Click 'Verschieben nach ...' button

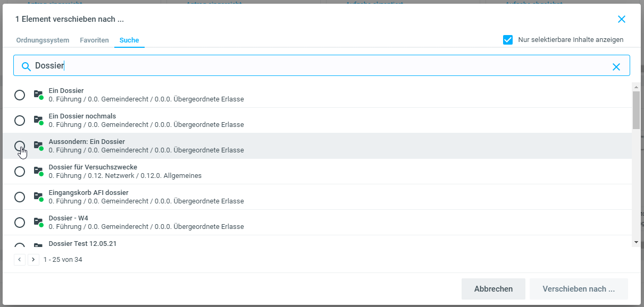[x=579, y=289]
